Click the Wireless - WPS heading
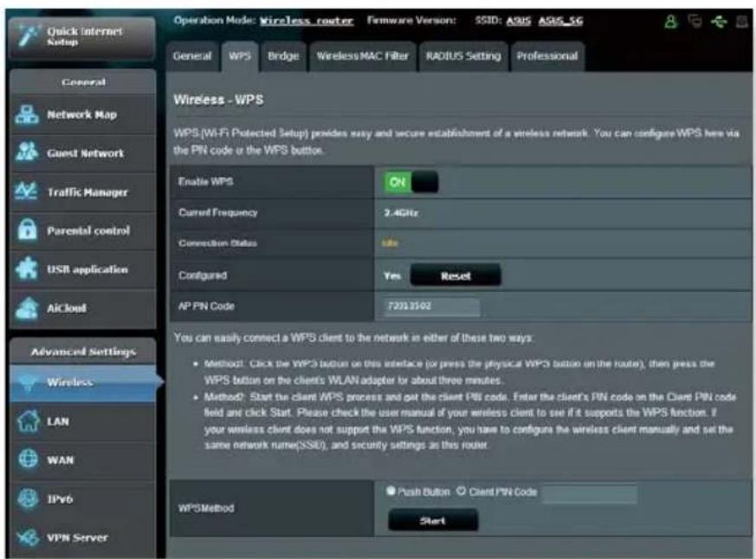Viewport: 756px width, 559px height. click(218, 100)
